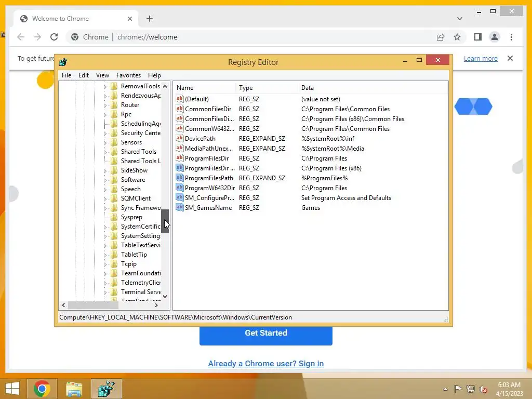The image size is (532, 399).
Task: Click the tree pane scroll right arrow
Action: (x=156, y=305)
